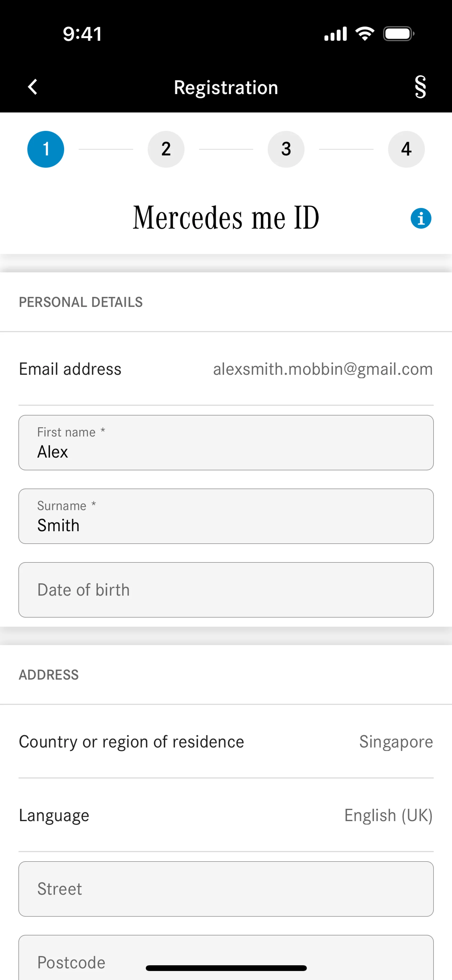The height and width of the screenshot is (980, 452).
Task: Open the legal section sign icon
Action: [420, 87]
